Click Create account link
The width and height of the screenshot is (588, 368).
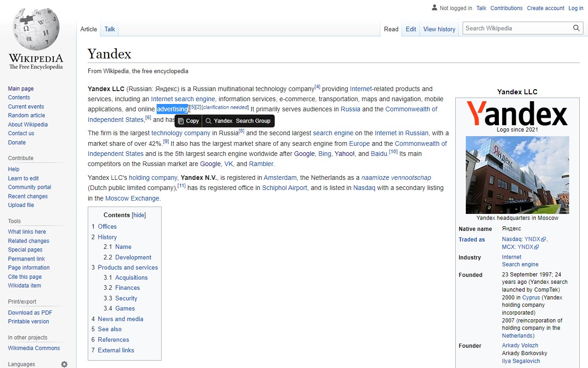tap(545, 8)
